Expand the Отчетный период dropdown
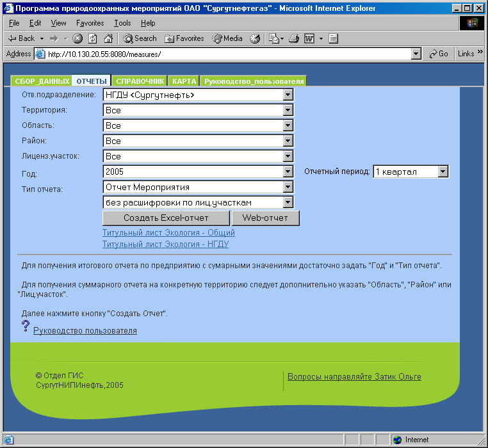This screenshot has height=448, width=488. (443, 172)
